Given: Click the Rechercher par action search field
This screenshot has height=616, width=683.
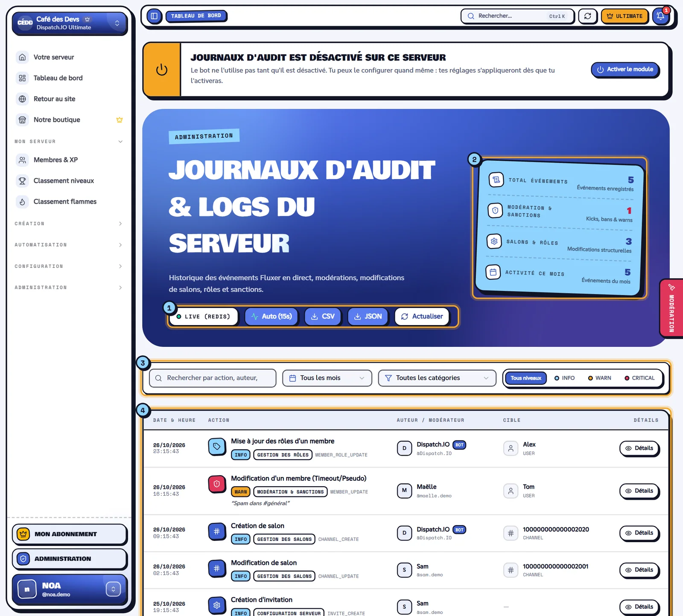Looking at the screenshot, I should click(x=213, y=378).
